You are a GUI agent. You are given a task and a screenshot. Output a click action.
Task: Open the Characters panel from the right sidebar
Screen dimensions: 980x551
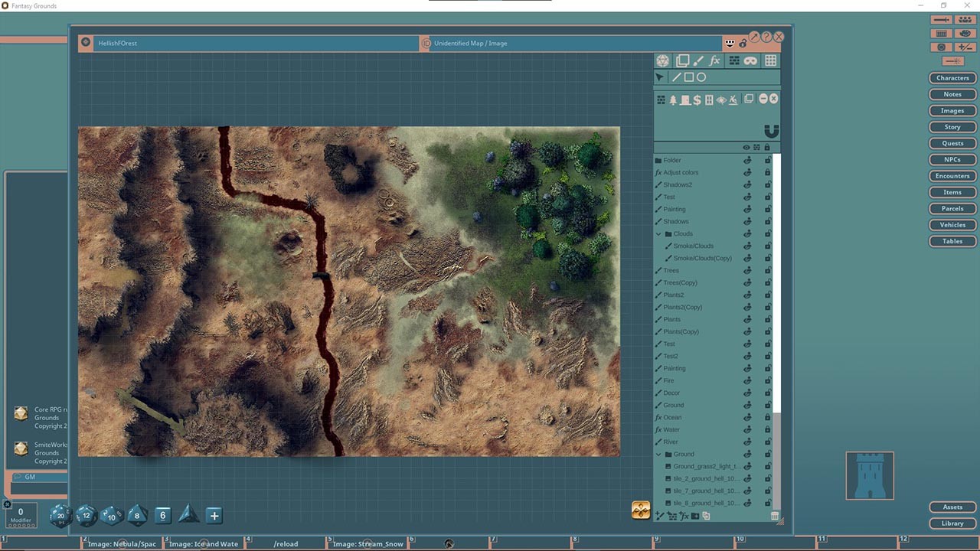click(952, 77)
